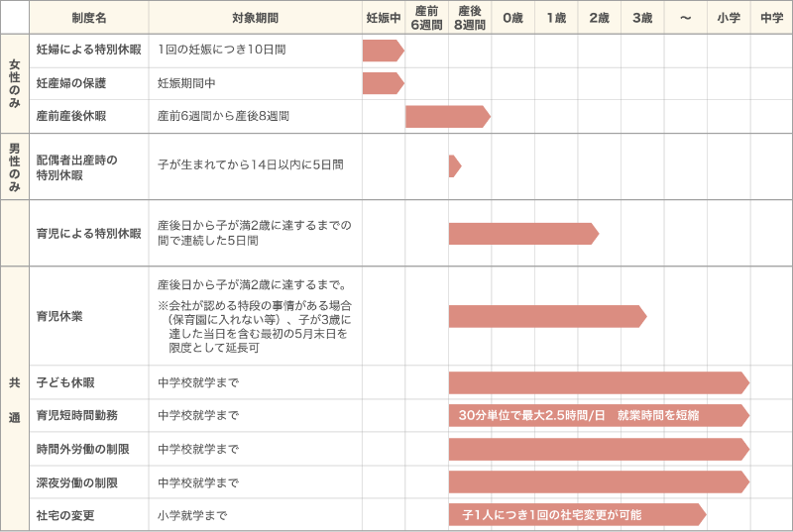Click the timeline bar for 時間外労働の制限
The width and height of the screenshot is (793, 532).
click(x=600, y=449)
